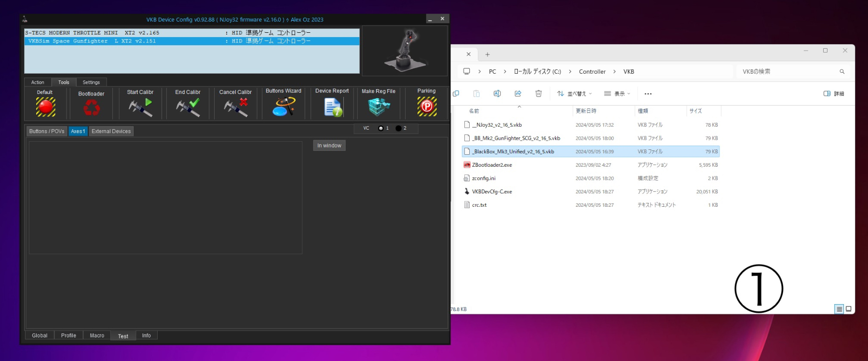
Task: Open the External Devices tab
Action: [111, 131]
